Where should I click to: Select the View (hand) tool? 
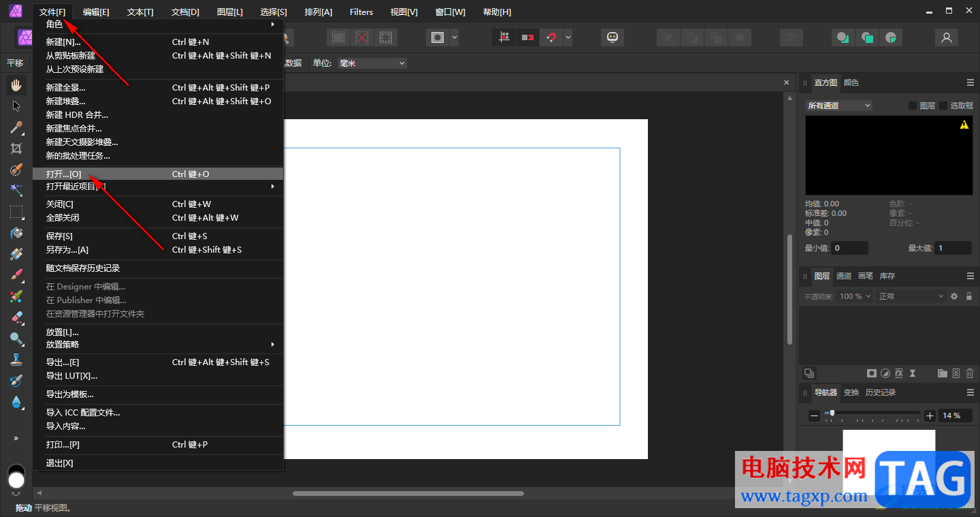tap(17, 85)
